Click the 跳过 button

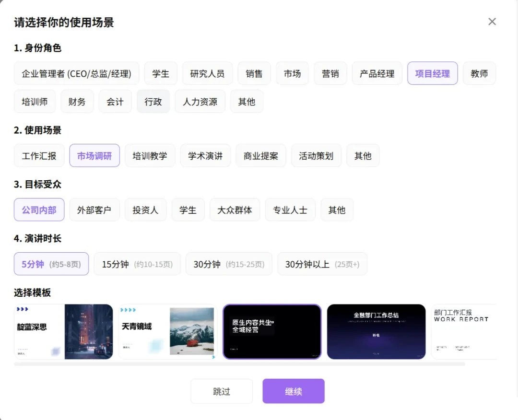pyautogui.click(x=221, y=391)
